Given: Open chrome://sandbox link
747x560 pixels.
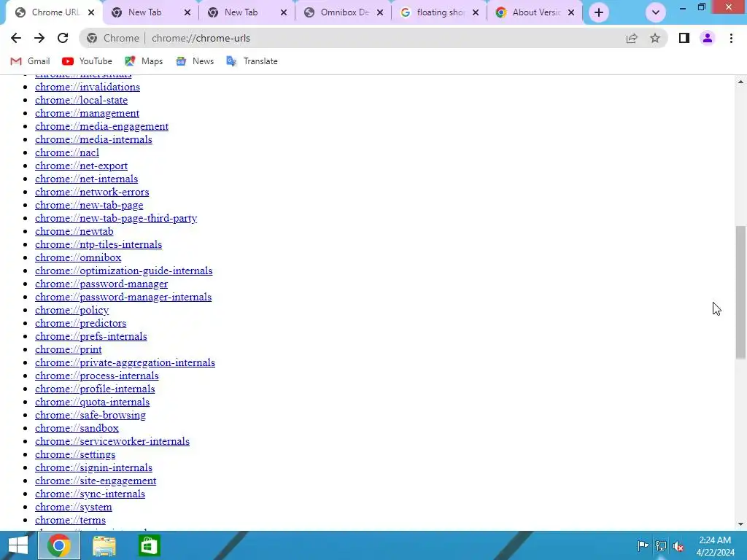Looking at the screenshot, I should point(77,428).
